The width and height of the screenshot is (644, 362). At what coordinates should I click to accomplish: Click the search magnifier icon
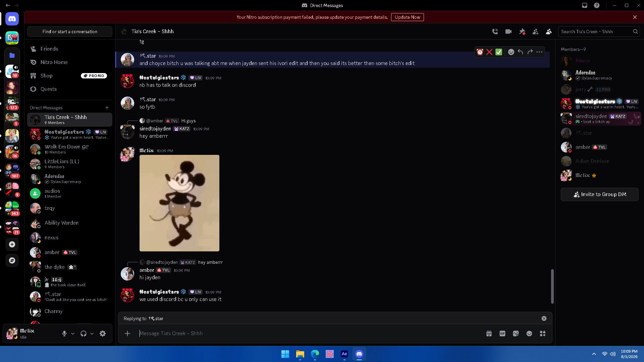click(635, 32)
